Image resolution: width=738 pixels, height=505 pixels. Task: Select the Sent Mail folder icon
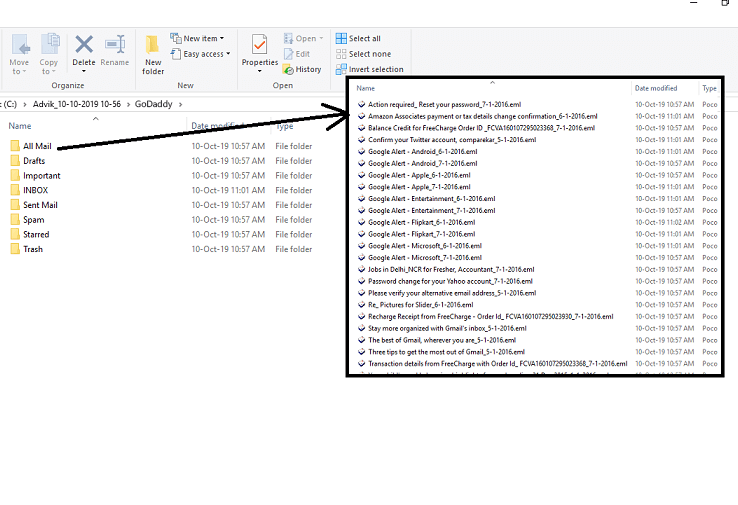point(15,205)
